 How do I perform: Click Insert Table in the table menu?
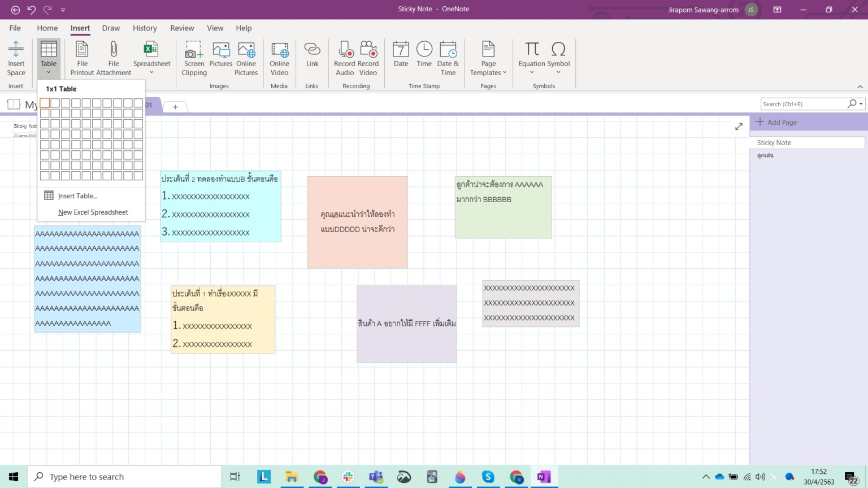pos(77,195)
